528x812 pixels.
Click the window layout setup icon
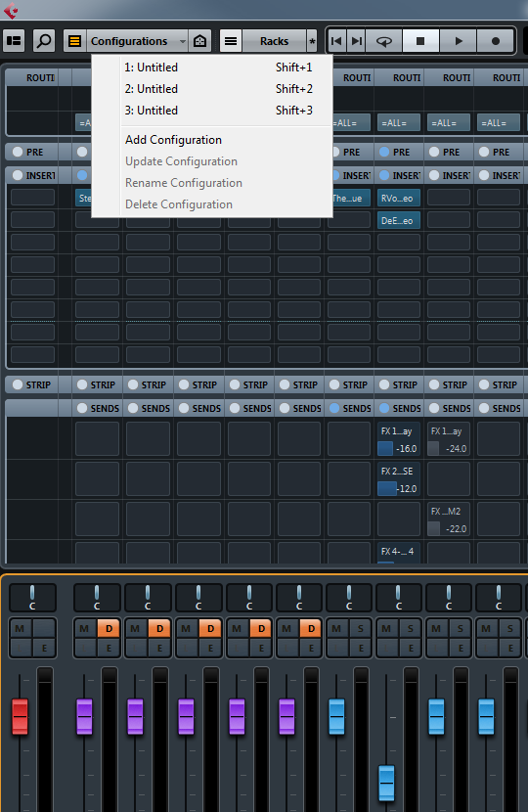tap(15, 40)
